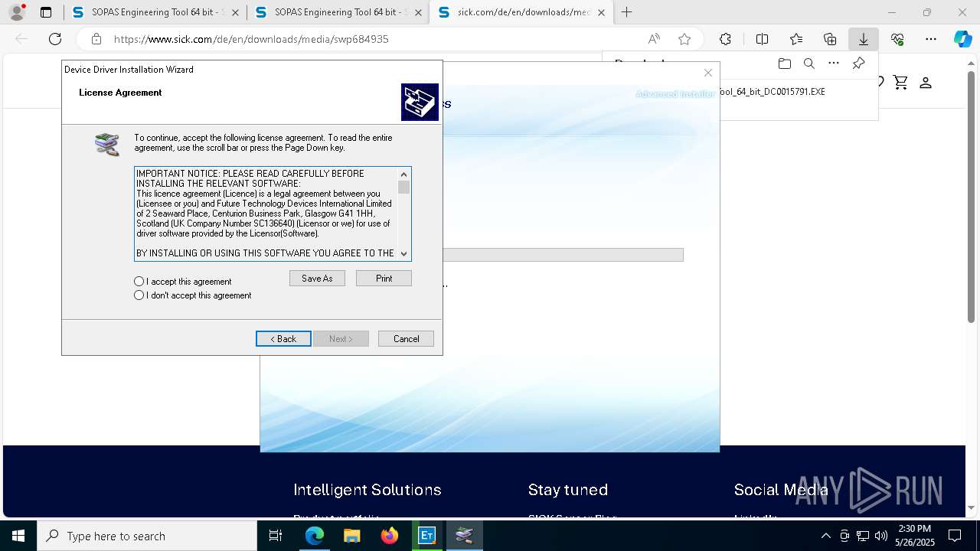Click Stay tuned footer heading
Screen dimensions: 980x551
coord(568,490)
